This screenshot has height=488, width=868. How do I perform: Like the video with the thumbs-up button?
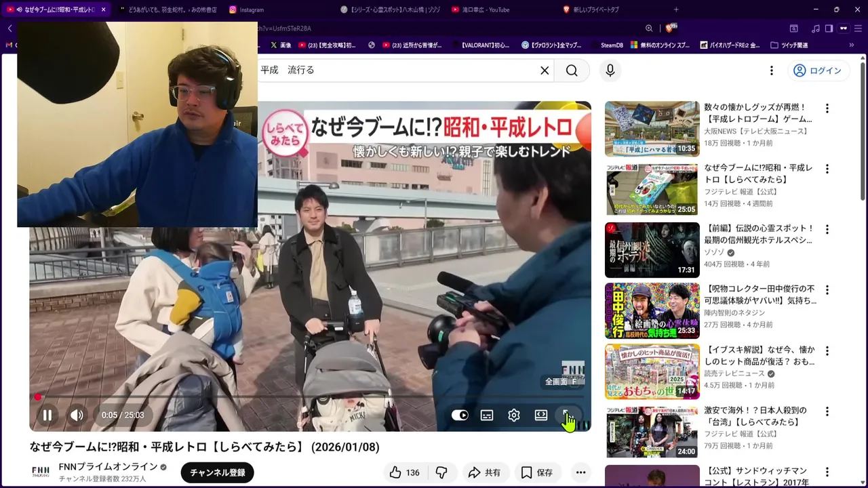click(x=404, y=472)
